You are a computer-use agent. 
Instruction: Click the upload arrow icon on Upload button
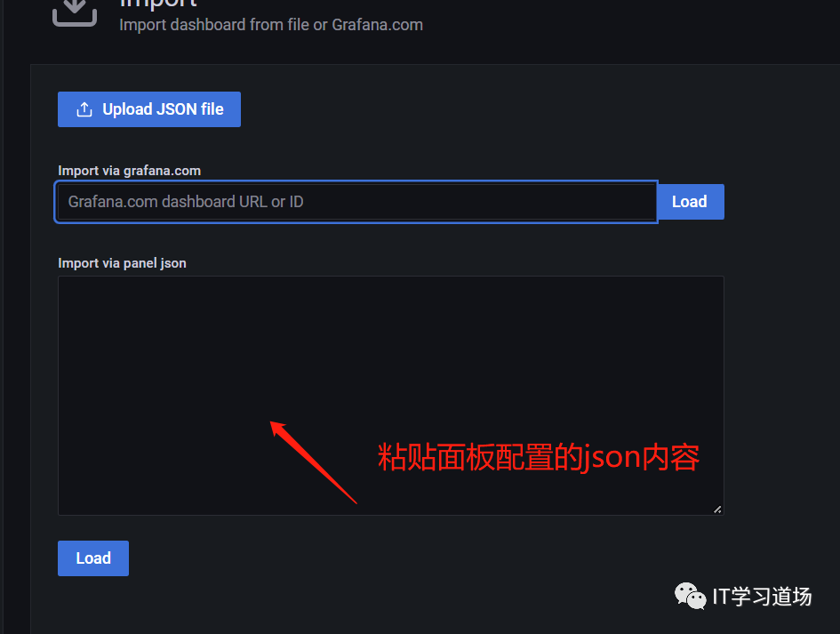[x=84, y=109]
